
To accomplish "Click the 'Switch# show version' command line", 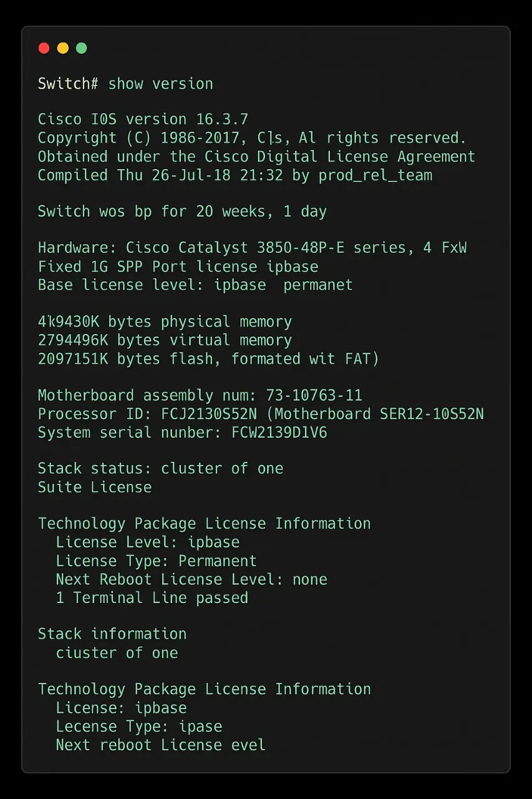I will [125, 84].
